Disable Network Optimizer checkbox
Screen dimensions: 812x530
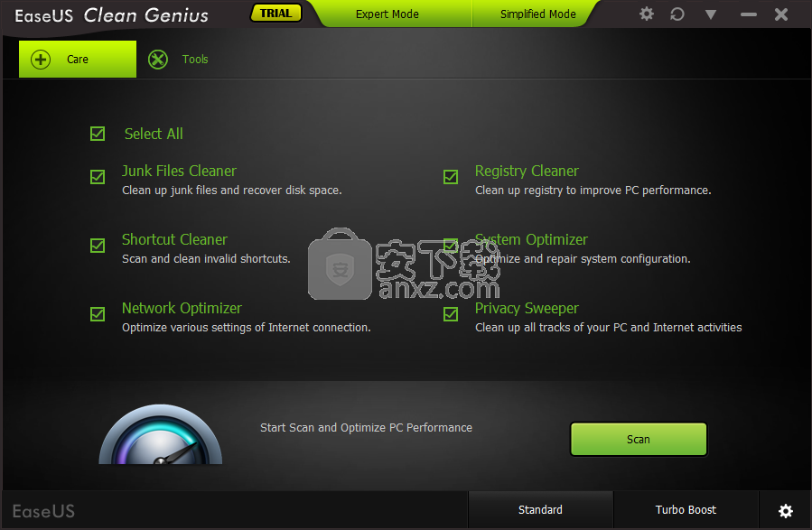(x=98, y=314)
